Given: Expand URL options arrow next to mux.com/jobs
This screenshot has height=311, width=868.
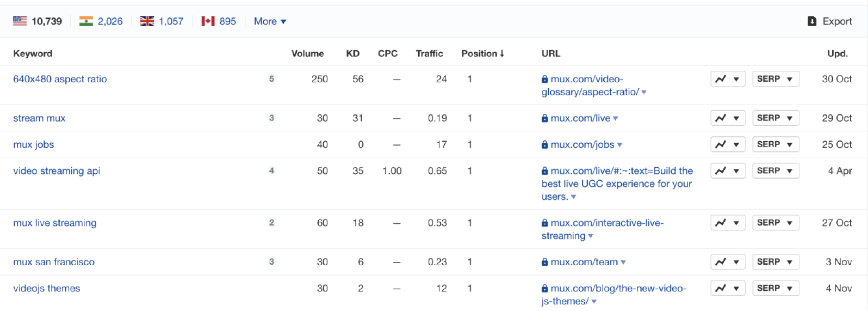Looking at the screenshot, I should click(620, 145).
